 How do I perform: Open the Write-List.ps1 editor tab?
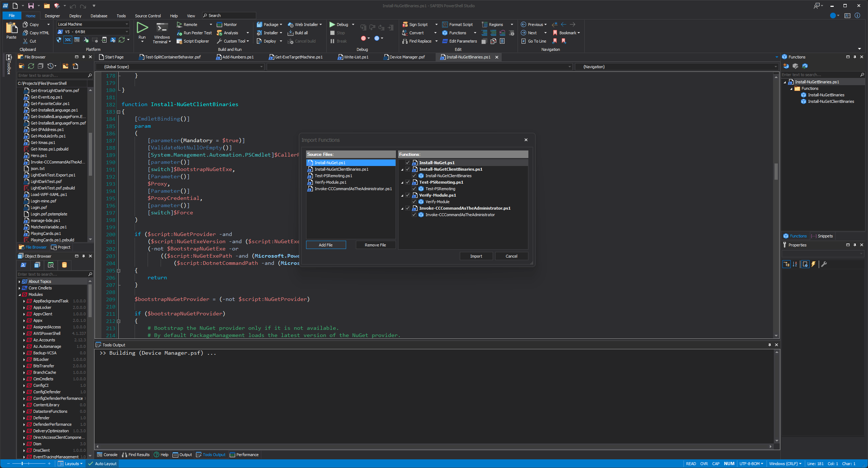(x=356, y=57)
